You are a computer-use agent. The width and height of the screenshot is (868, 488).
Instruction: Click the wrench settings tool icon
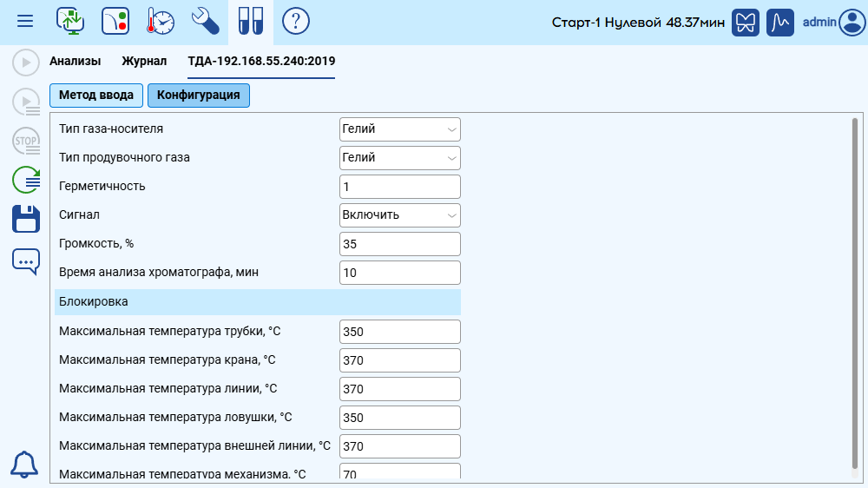pyautogui.click(x=206, y=21)
